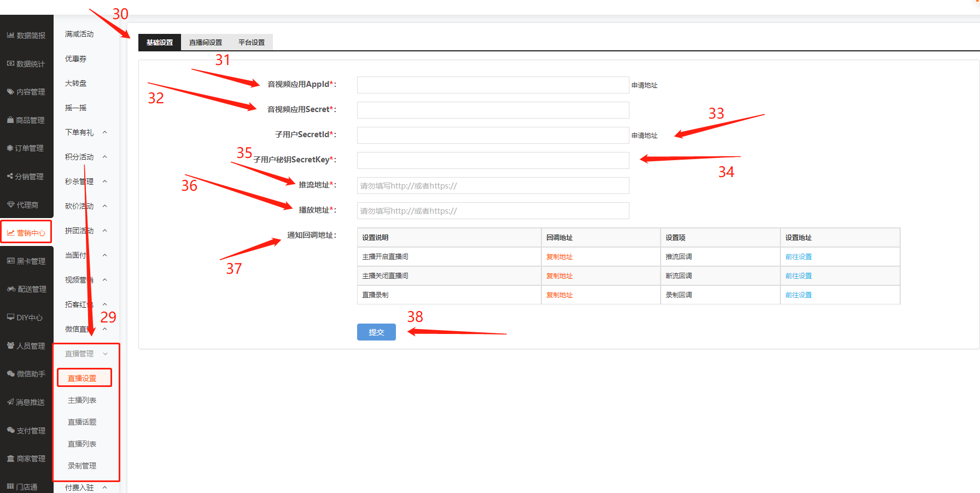Image resolution: width=980 pixels, height=493 pixels.
Task: Expand the 积分活动 submenu chevron
Action: (x=105, y=157)
